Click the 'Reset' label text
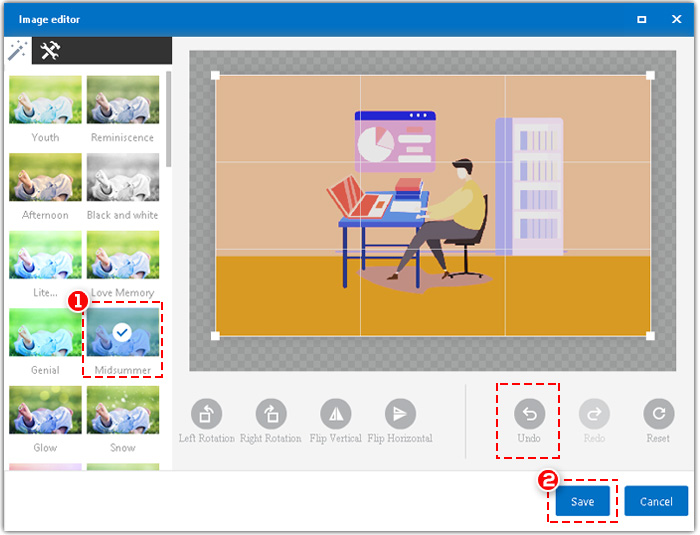700x535 pixels. 658,439
